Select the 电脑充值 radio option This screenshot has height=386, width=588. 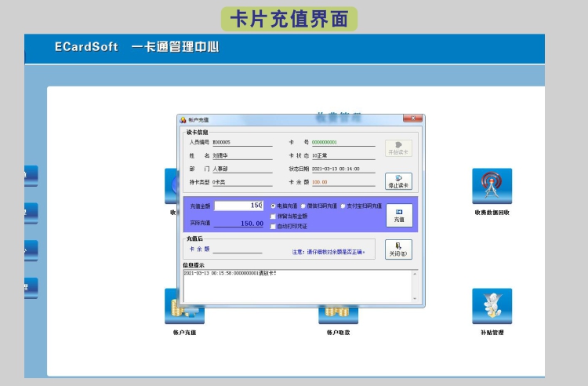point(273,206)
